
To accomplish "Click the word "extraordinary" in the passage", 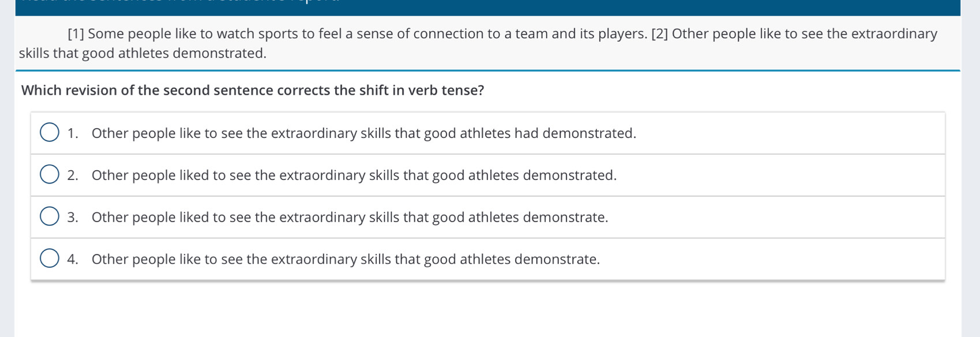I will coord(893,34).
